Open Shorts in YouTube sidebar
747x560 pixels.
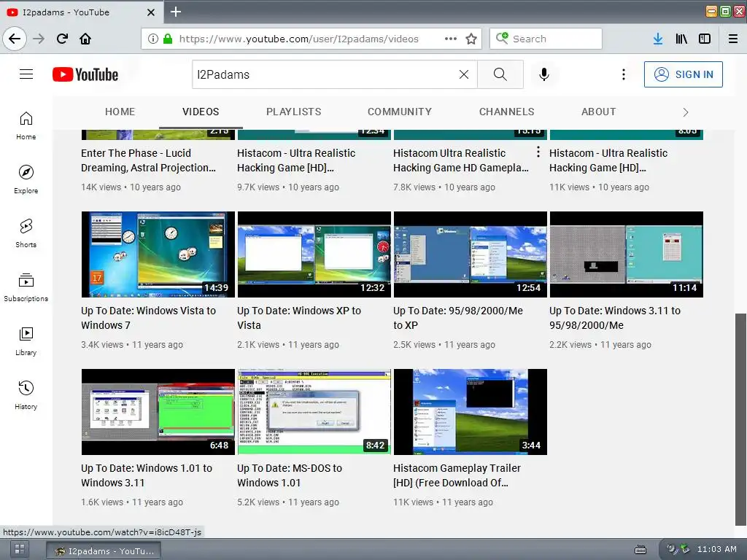(26, 233)
